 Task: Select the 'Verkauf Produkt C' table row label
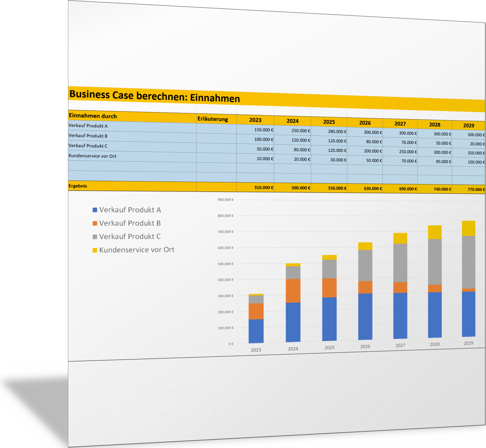88,146
